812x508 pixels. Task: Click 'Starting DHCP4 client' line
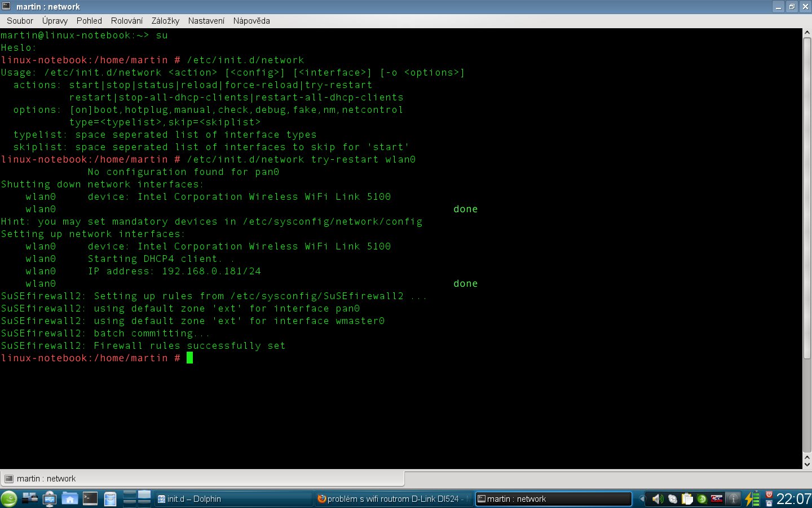[x=161, y=259]
